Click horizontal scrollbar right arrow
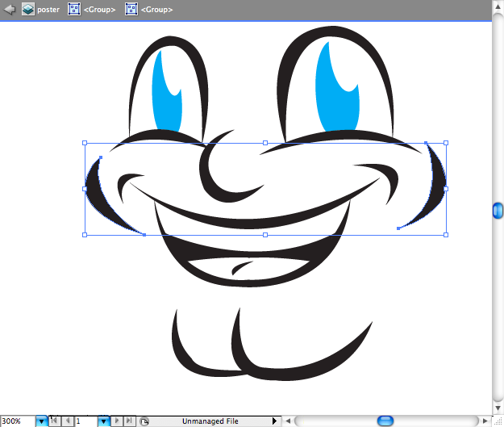The width and height of the screenshot is (504, 427). (x=485, y=421)
